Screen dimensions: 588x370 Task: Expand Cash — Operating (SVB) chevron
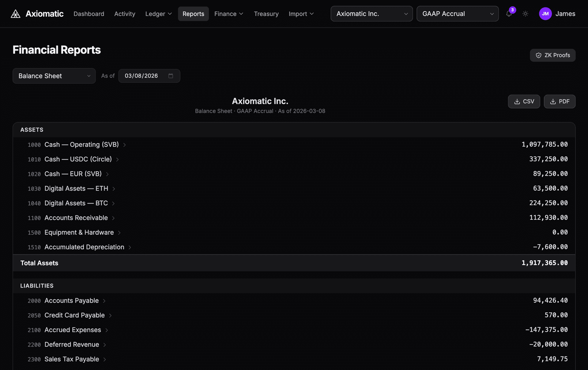click(124, 145)
